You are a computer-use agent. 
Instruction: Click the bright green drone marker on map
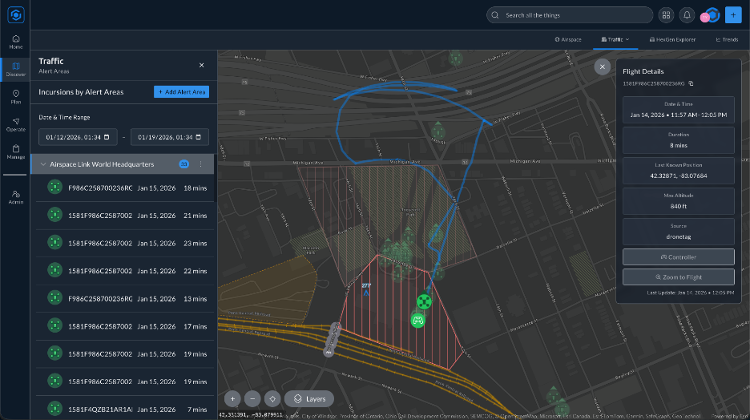[x=424, y=301]
